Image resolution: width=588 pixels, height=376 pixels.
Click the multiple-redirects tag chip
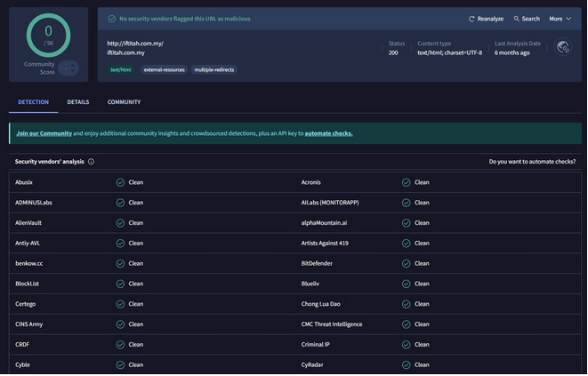(x=214, y=69)
